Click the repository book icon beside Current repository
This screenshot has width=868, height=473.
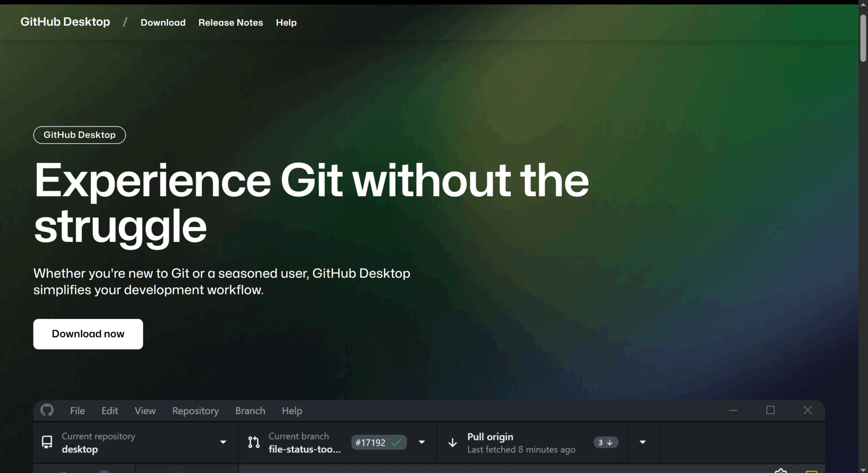47,442
